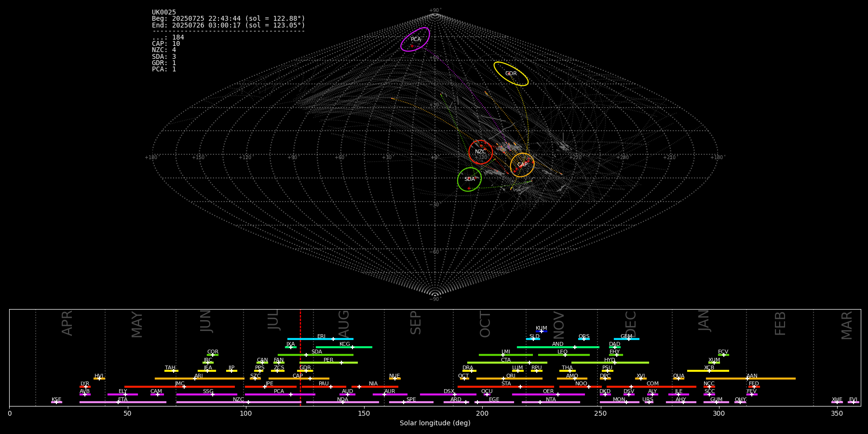Select the orange CAP radiant circle on sky map
The height and width of the screenshot is (434, 868).
pyautogui.click(x=522, y=165)
